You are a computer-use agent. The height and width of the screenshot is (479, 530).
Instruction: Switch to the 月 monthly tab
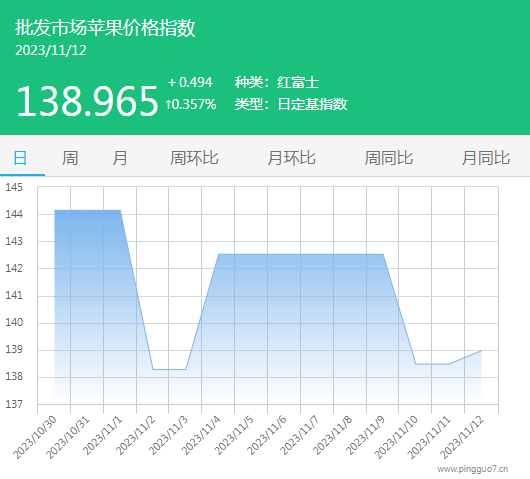pos(120,158)
